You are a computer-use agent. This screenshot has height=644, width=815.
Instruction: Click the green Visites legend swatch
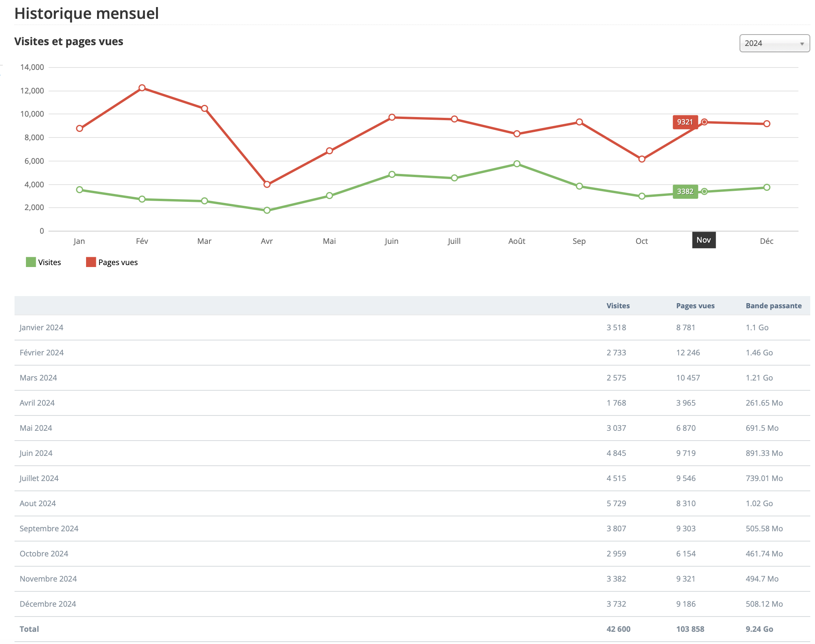click(x=31, y=262)
